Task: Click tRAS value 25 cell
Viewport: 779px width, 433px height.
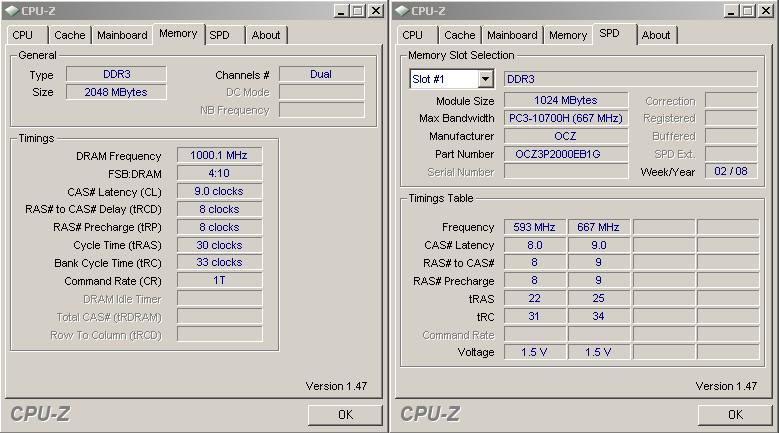Action: point(599,298)
